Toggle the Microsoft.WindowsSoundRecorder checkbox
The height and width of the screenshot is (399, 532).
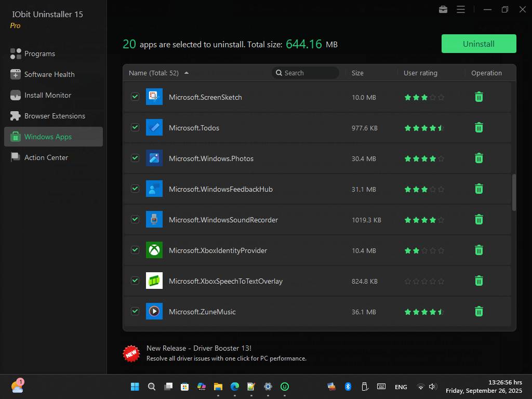[135, 219]
